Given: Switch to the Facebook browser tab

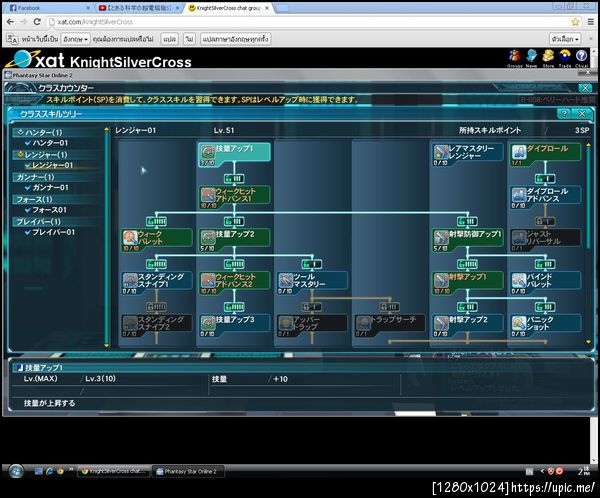Looking at the screenshot, I should click(48, 8).
